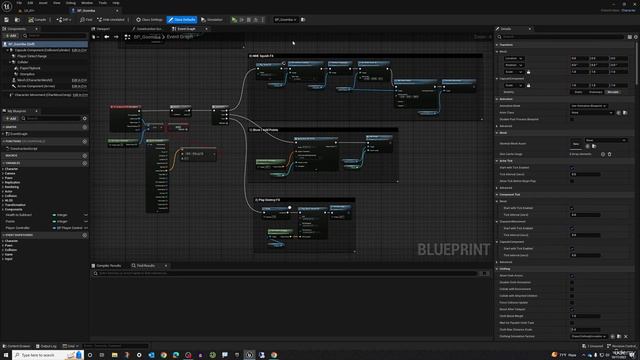Set Mobility to Static
The height and width of the screenshot is (360, 640).
coord(578,92)
